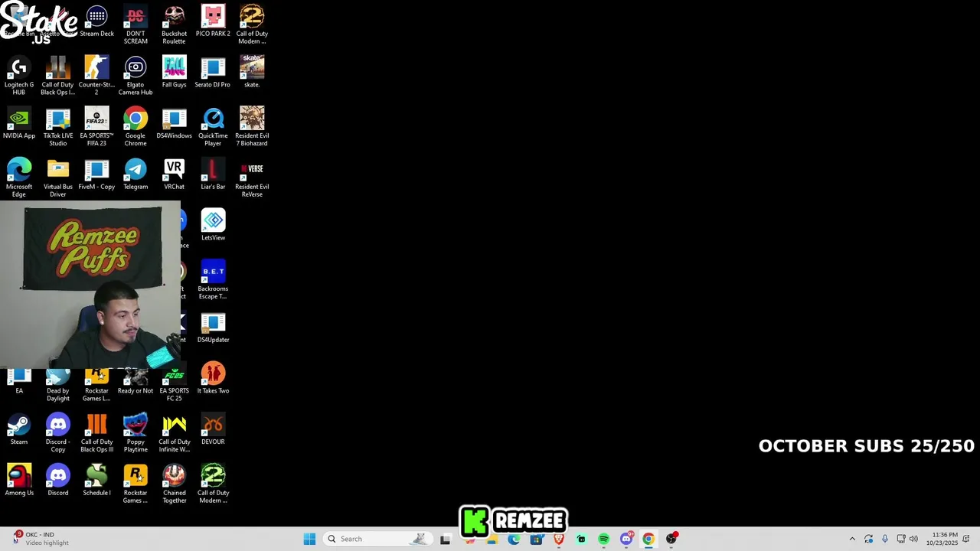Open Spotify from the taskbar

[x=603, y=539]
